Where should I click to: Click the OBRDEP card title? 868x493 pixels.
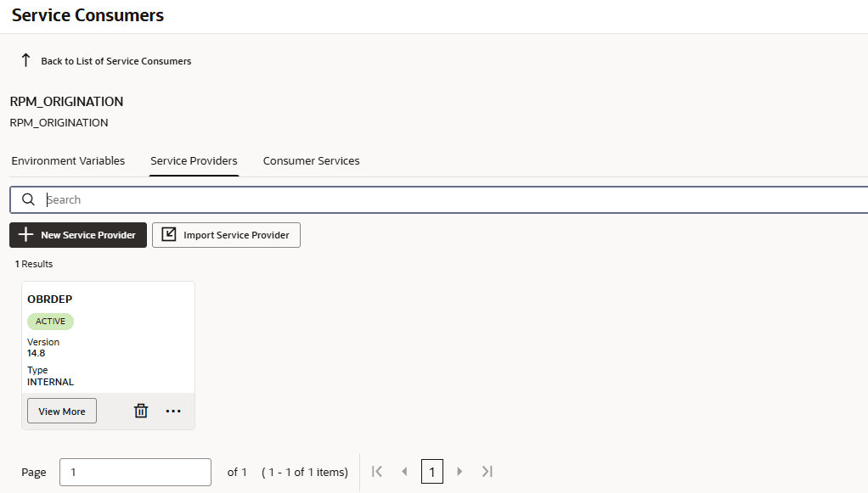(50, 300)
